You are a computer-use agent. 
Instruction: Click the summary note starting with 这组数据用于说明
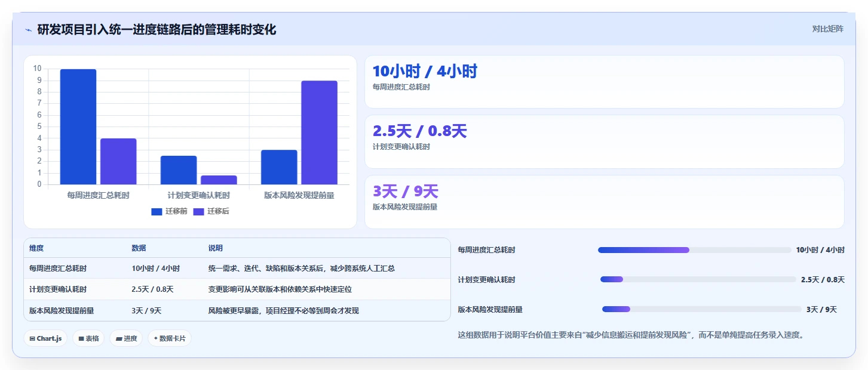tap(631, 335)
